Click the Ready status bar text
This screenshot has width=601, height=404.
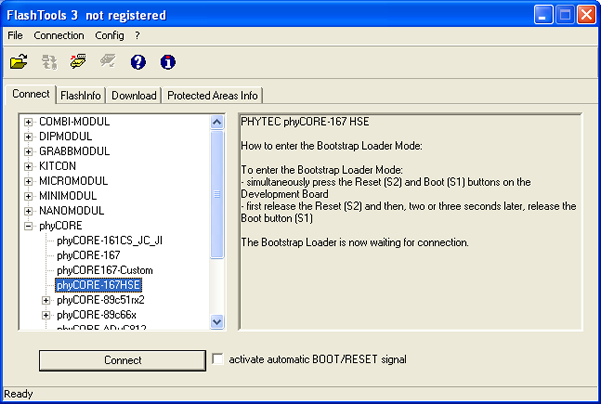(18, 394)
